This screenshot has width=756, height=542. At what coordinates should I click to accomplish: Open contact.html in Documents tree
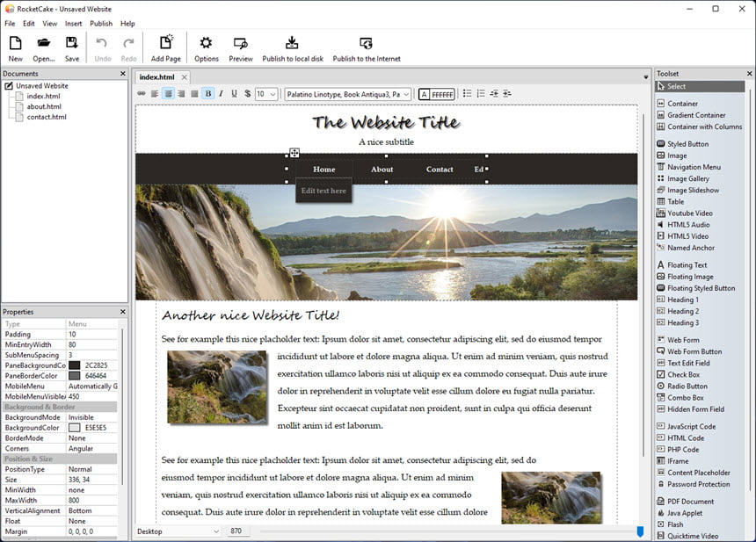(47, 117)
